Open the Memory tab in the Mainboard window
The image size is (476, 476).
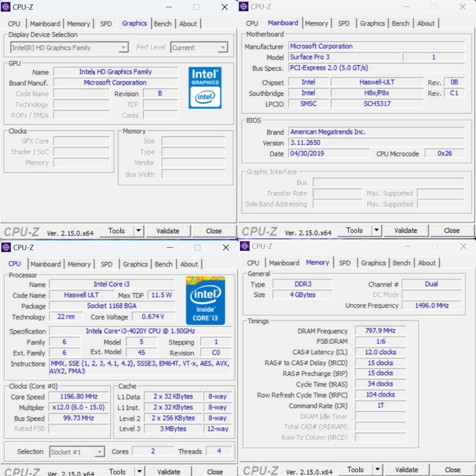pyautogui.click(x=317, y=23)
